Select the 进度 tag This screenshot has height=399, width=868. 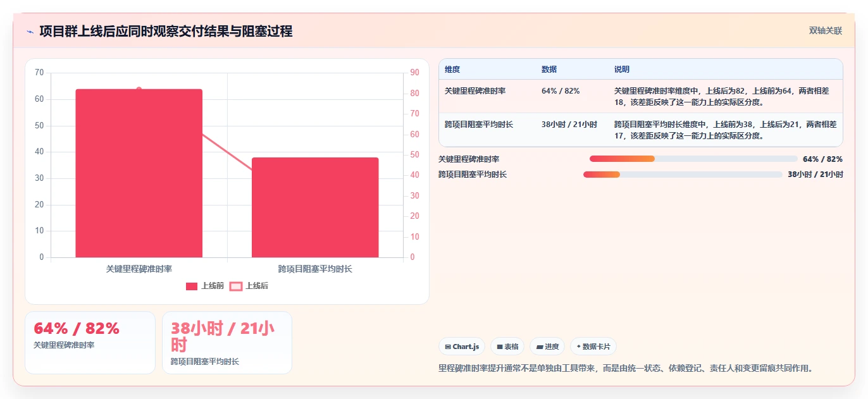pos(547,347)
